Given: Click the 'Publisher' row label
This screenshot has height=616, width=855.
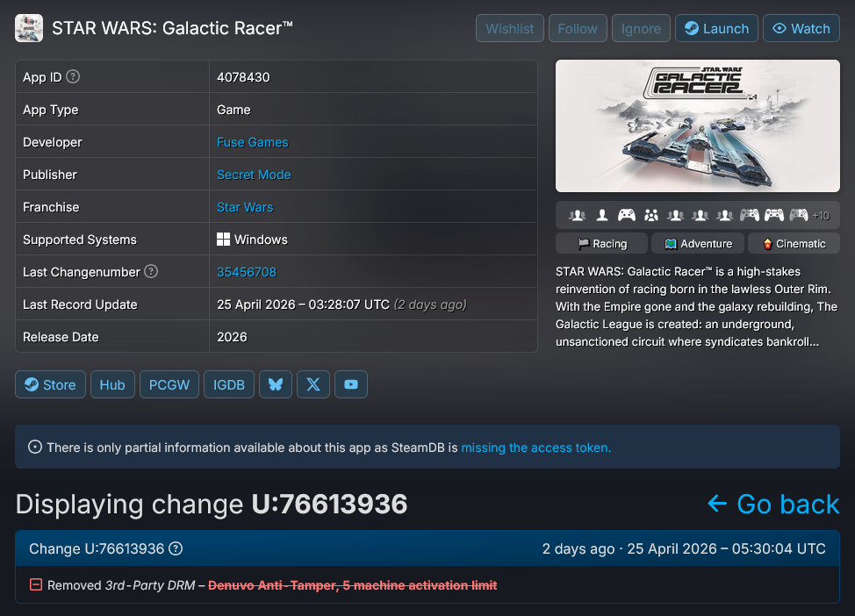Looking at the screenshot, I should [50, 175].
